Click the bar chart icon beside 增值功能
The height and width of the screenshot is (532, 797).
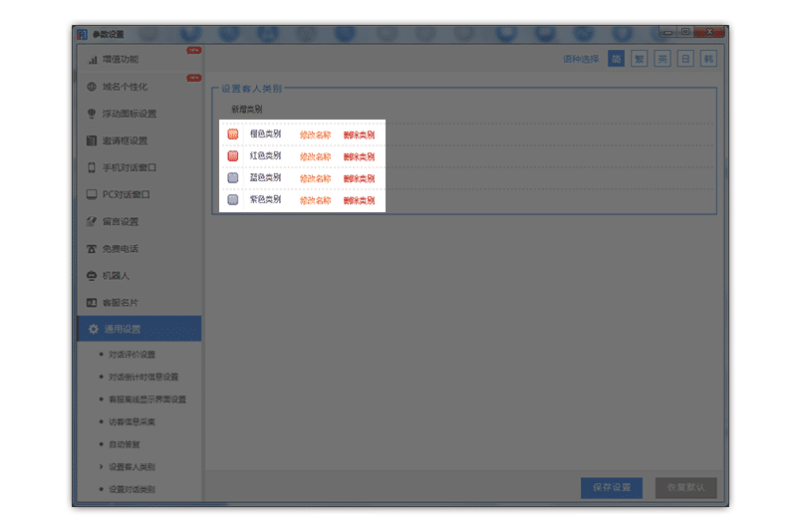(93, 60)
